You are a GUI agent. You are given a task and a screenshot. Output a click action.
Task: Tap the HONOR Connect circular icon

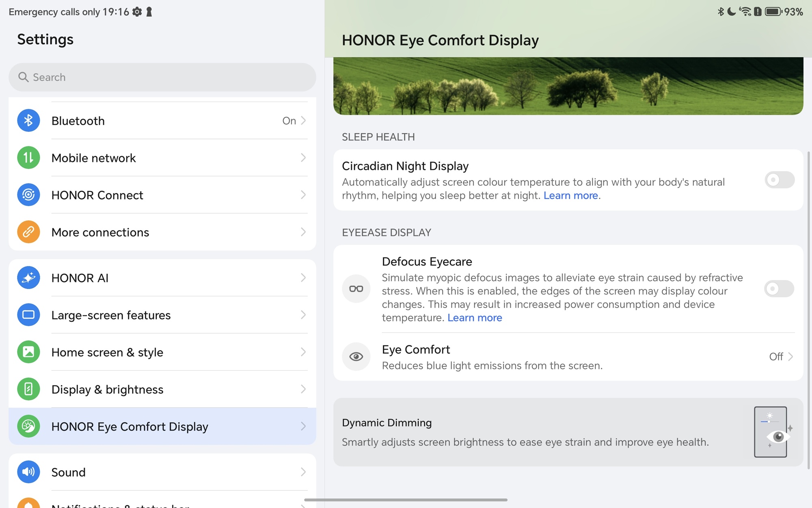tap(28, 195)
